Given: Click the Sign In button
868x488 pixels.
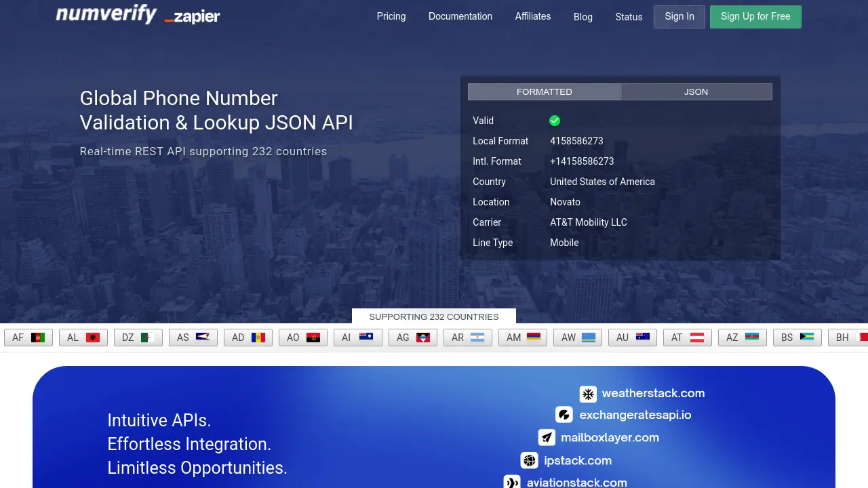Looking at the screenshot, I should point(679,17).
